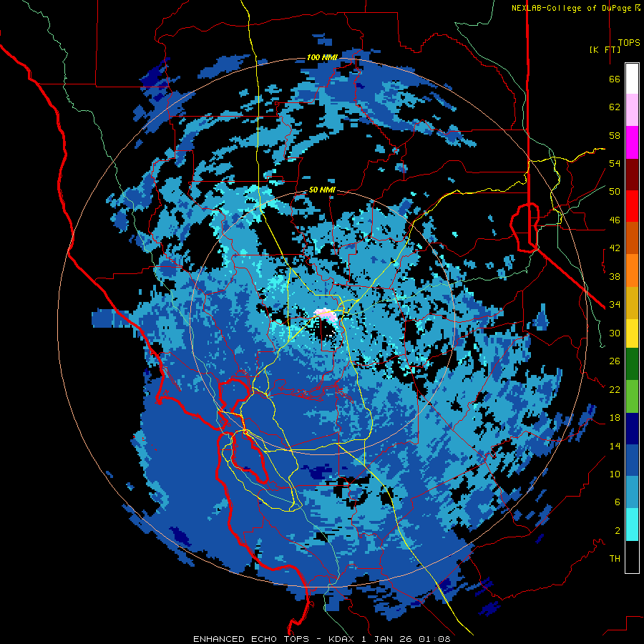Click the legend value 10

tap(615, 474)
